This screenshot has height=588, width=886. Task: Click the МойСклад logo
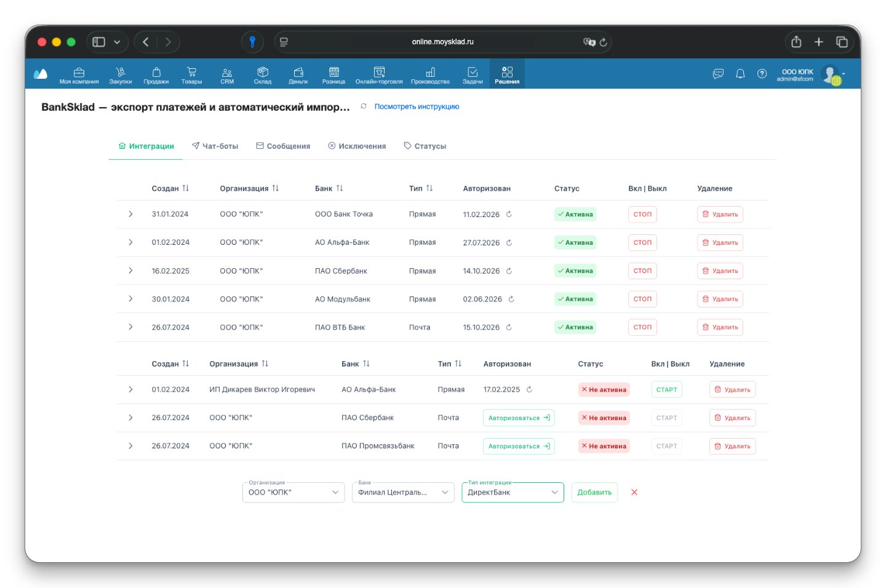click(41, 74)
